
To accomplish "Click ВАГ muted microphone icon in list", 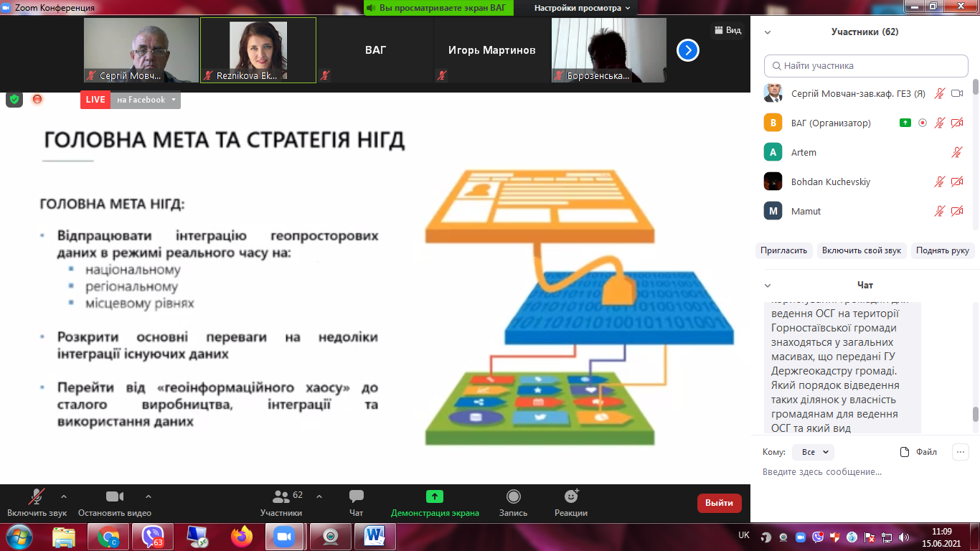I will click(x=940, y=123).
